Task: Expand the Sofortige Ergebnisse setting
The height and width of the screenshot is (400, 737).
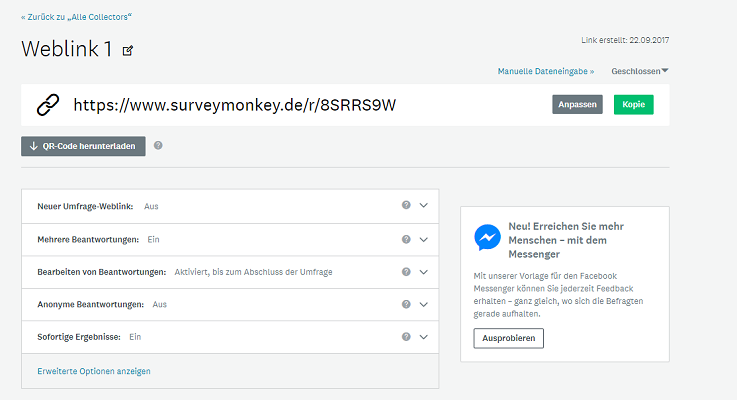Action: (424, 337)
